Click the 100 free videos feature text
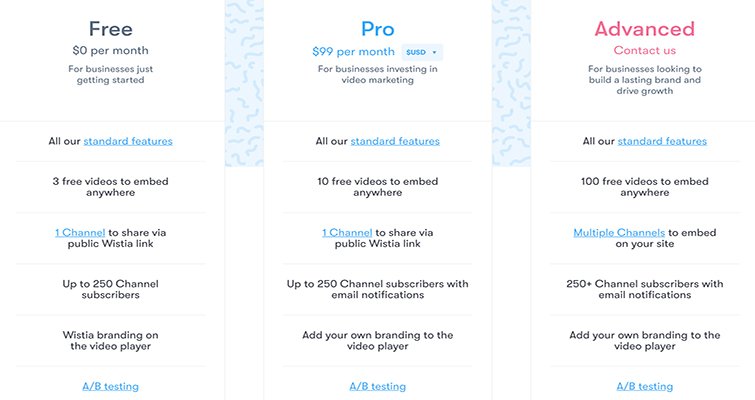The image size is (755, 400). [644, 186]
